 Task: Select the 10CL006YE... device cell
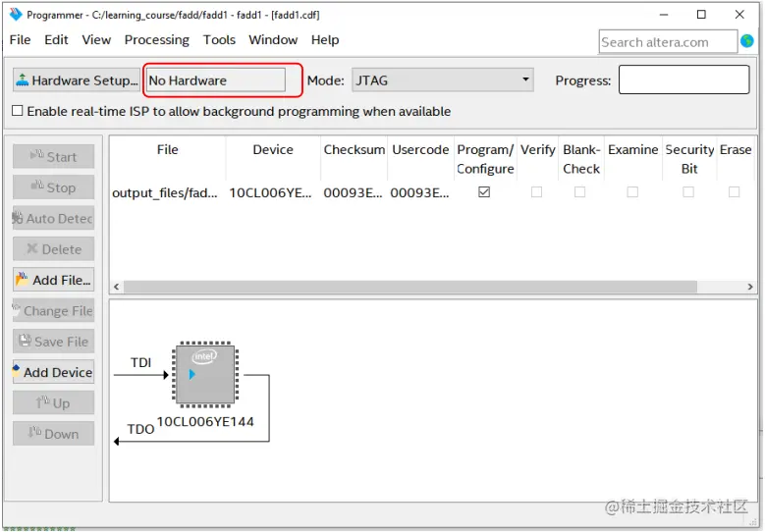(270, 193)
